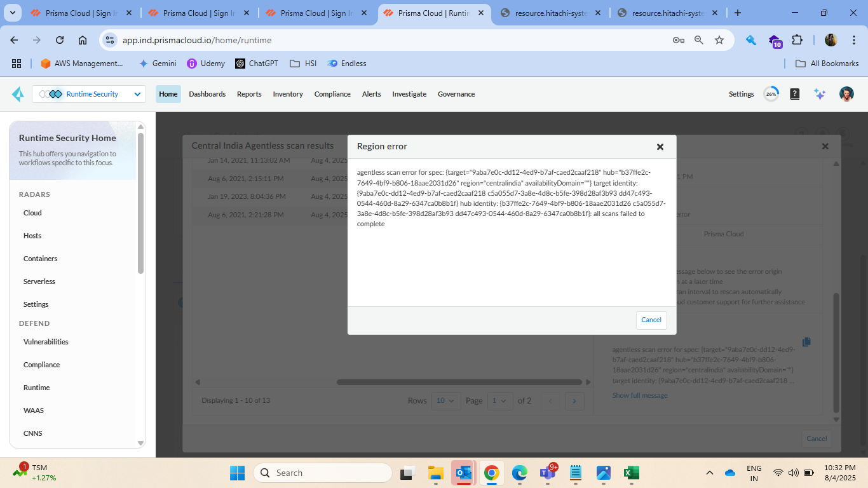Screen dimensions: 868x488
Task: Open the AWS Management bookmark
Action: point(81,64)
